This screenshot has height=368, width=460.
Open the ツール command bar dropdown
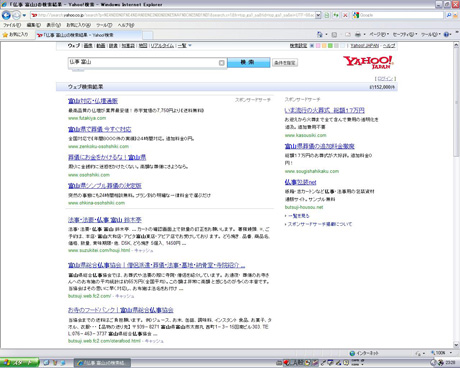click(431, 35)
